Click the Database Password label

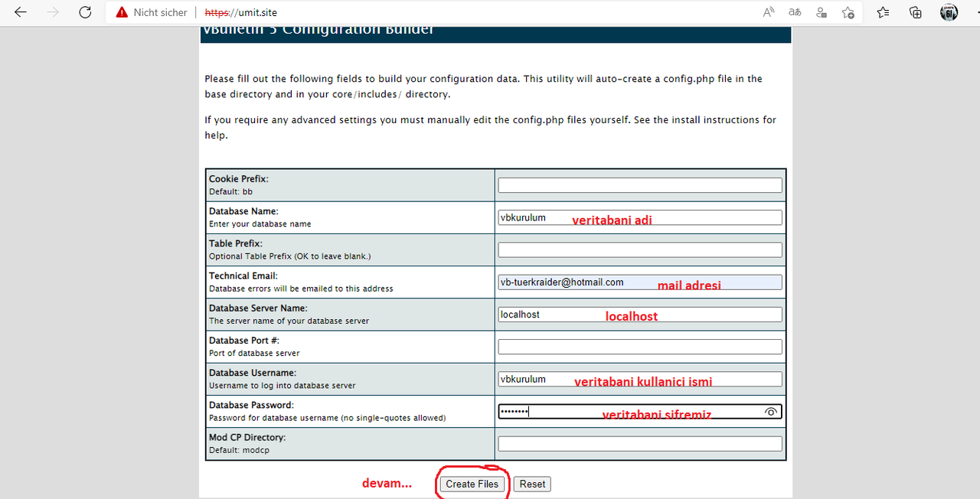251,405
